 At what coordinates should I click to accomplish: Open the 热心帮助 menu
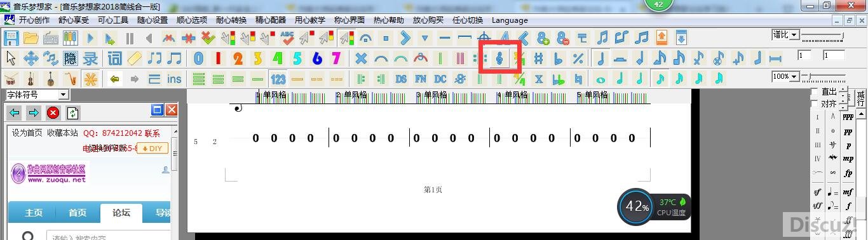[389, 20]
